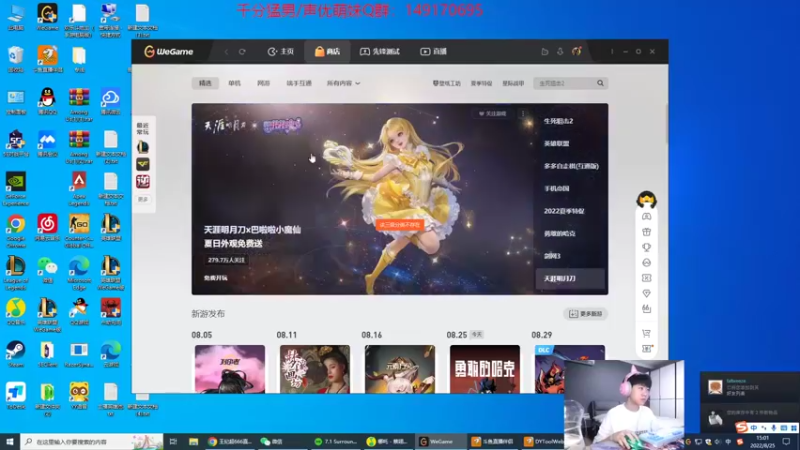Launch League of Legends from recent sidebar

pos(143,147)
